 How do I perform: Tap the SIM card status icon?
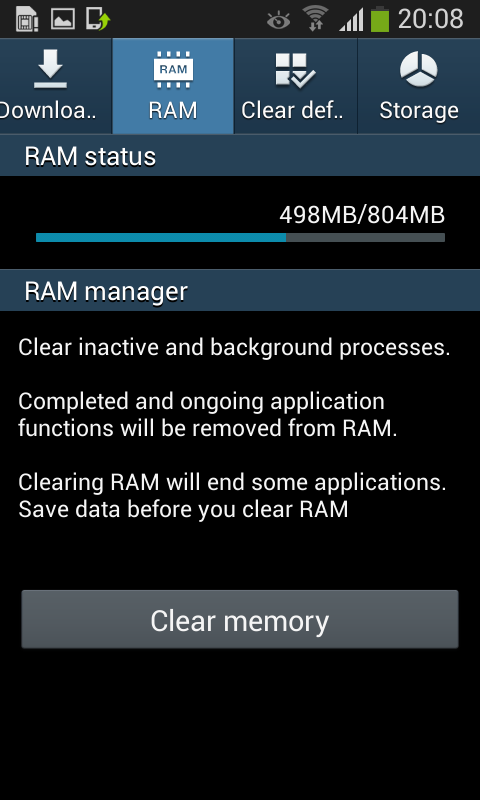(x=27, y=19)
